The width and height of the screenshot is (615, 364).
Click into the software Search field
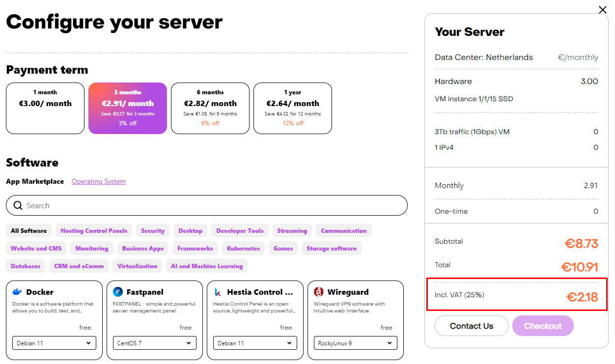211,205
